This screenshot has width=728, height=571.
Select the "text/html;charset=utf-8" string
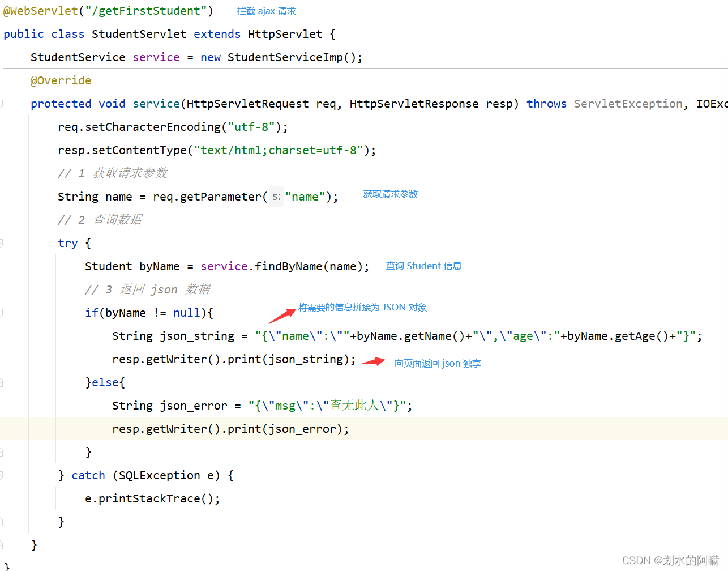279,150
